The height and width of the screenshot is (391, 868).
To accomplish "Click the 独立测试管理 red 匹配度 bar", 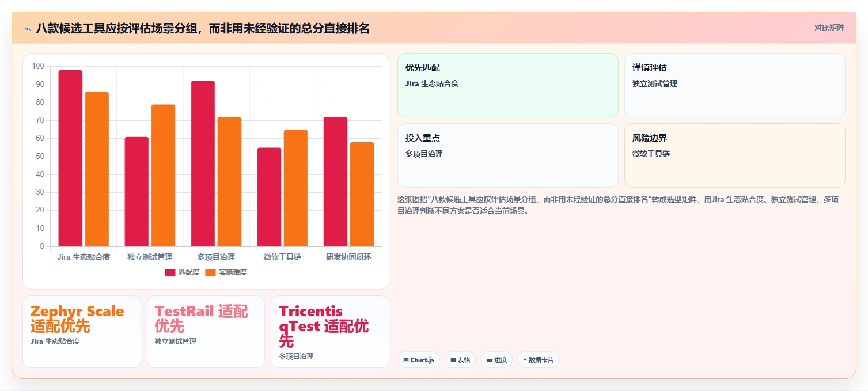I will click(137, 192).
